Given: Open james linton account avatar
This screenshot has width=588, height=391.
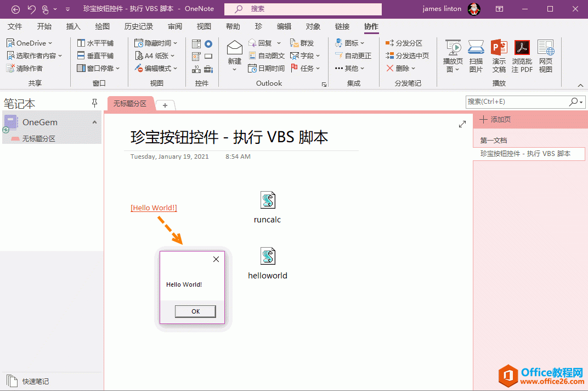Looking at the screenshot, I should pyautogui.click(x=474, y=9).
